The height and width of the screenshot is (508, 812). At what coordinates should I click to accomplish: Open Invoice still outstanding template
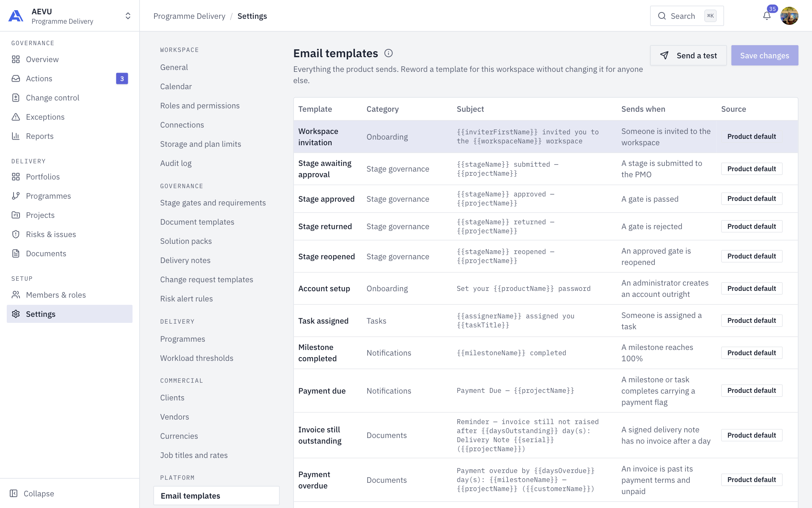(545, 435)
